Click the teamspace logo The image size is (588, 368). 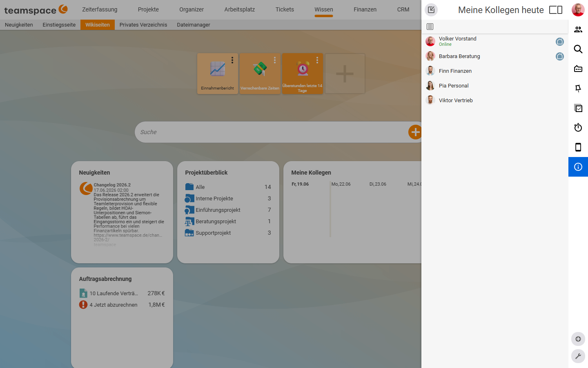(36, 10)
